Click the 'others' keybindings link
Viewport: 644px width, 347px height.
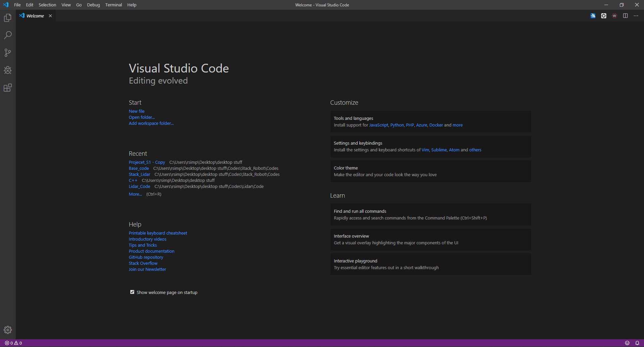pos(475,150)
